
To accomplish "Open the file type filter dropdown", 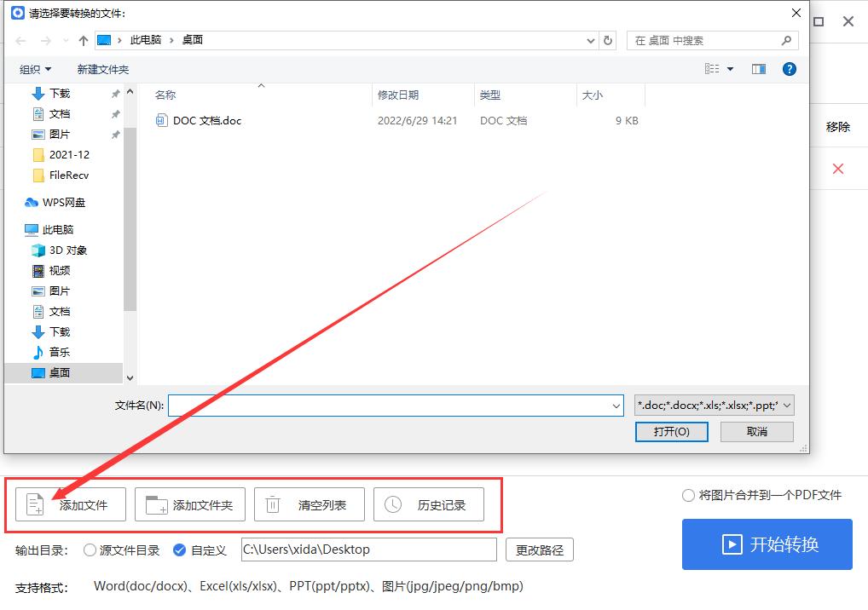I will pos(784,406).
